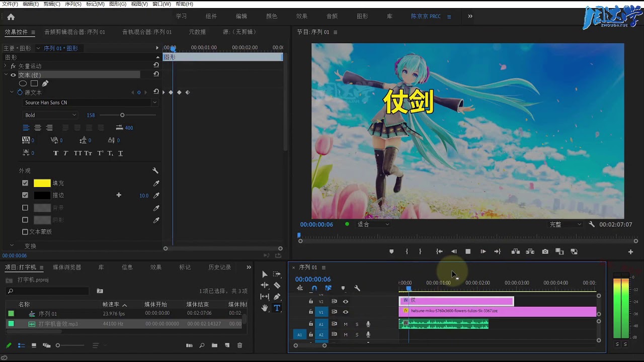Check the 文本蒙版 text mask checkbox
This screenshot has height=362, width=644.
[x=25, y=232]
